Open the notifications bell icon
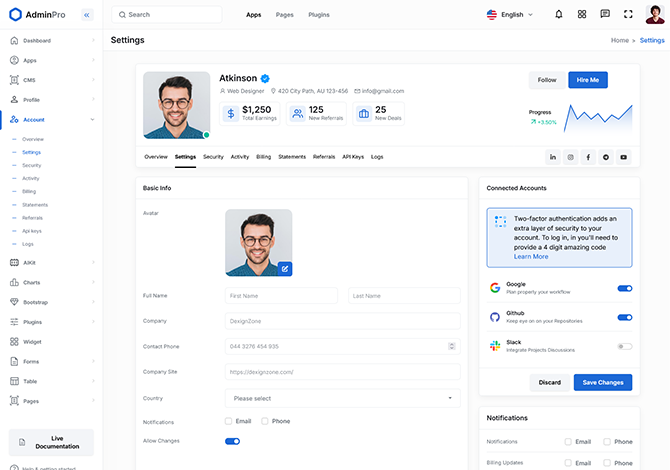The width and height of the screenshot is (670, 470). [558, 15]
